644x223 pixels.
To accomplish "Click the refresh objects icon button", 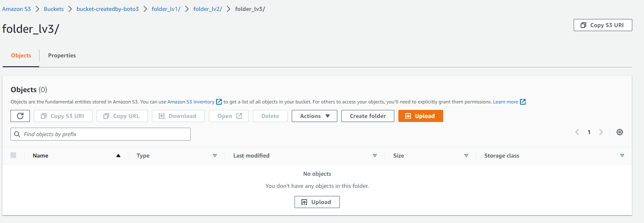I will (x=20, y=116).
